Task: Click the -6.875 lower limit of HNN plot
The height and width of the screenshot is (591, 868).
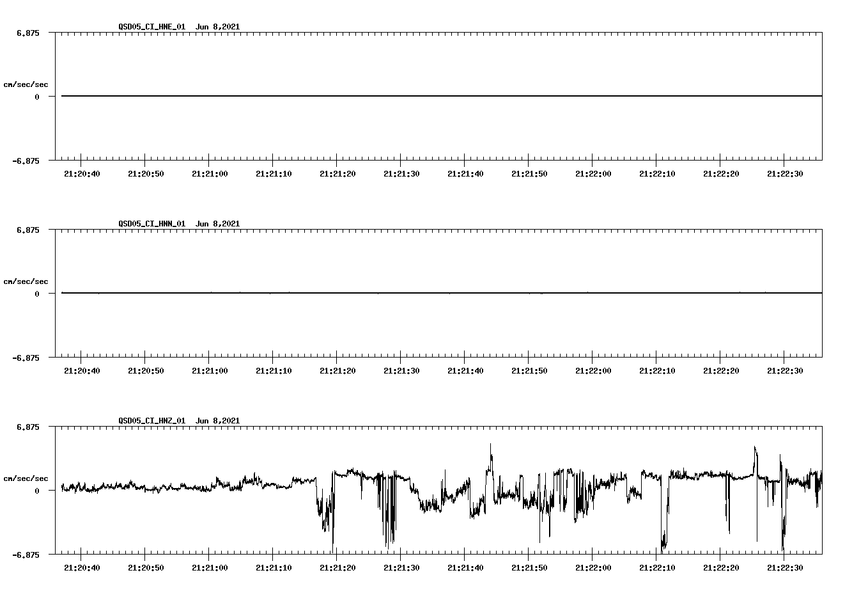Action: click(26, 358)
